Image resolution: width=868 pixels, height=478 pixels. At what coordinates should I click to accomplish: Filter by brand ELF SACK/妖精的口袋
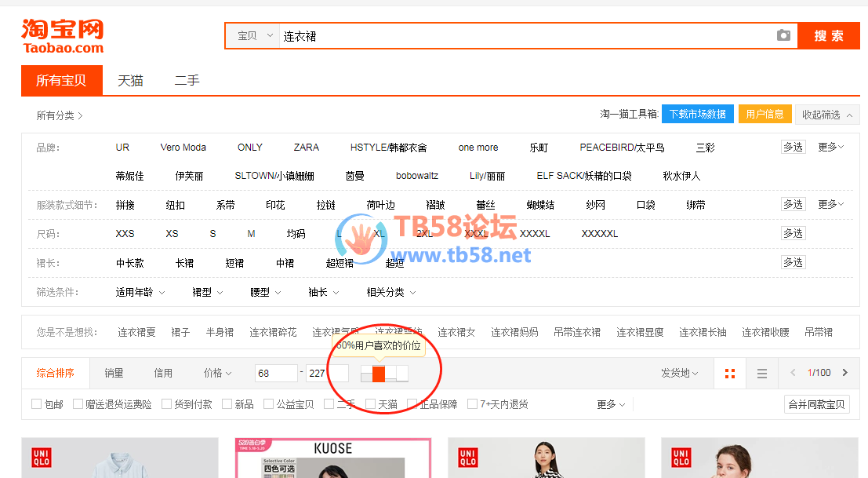(x=584, y=176)
